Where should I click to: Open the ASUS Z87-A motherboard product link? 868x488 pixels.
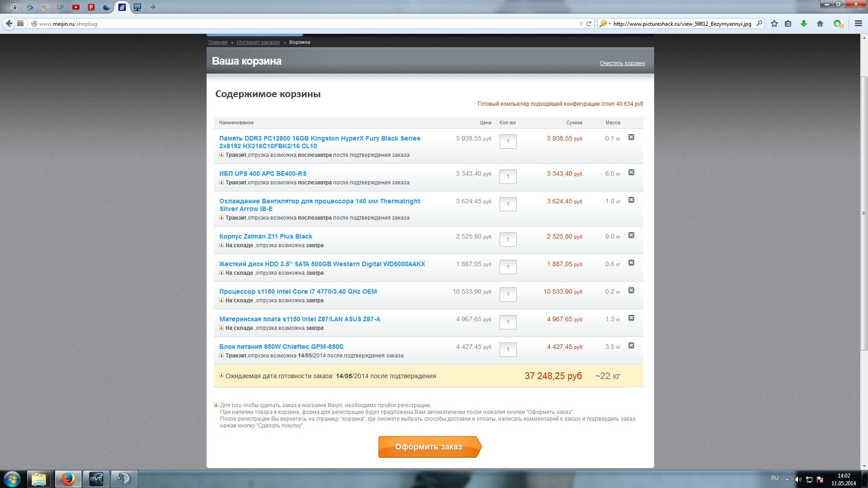click(x=300, y=319)
